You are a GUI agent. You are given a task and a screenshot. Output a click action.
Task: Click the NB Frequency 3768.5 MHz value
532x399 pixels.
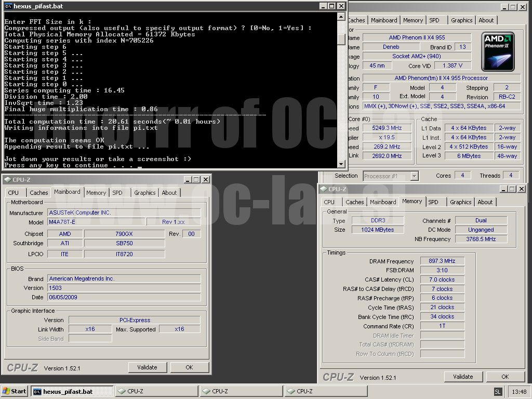click(481, 239)
